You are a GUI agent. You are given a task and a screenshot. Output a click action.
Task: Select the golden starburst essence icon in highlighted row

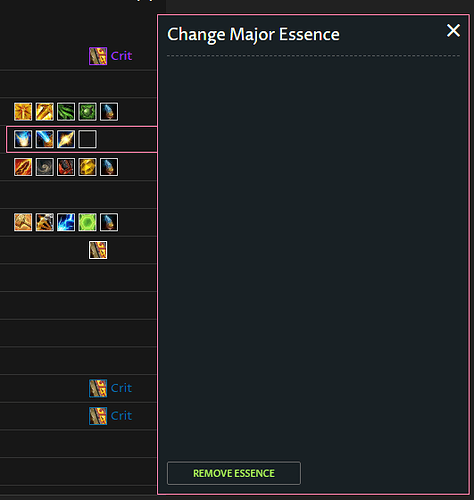(66, 139)
